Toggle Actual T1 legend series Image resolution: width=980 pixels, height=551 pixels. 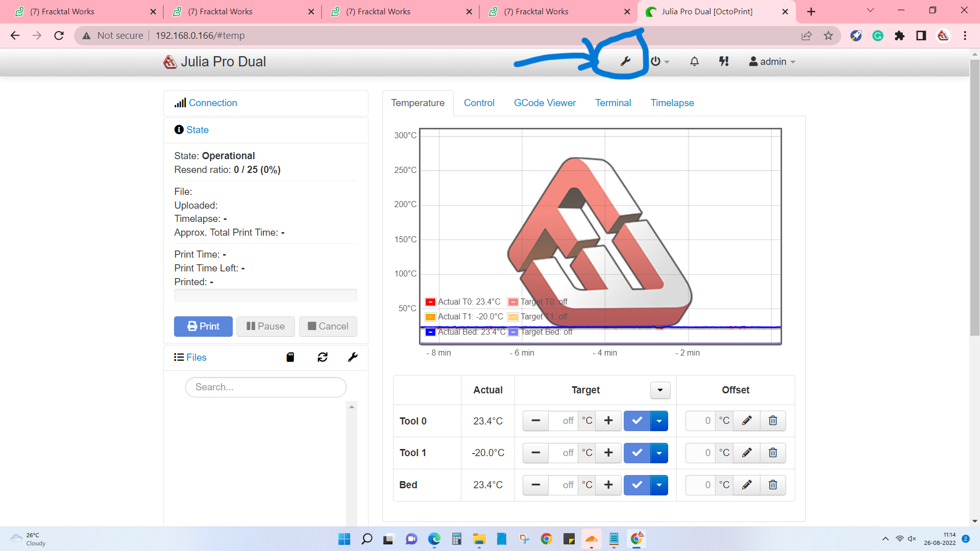tap(430, 317)
